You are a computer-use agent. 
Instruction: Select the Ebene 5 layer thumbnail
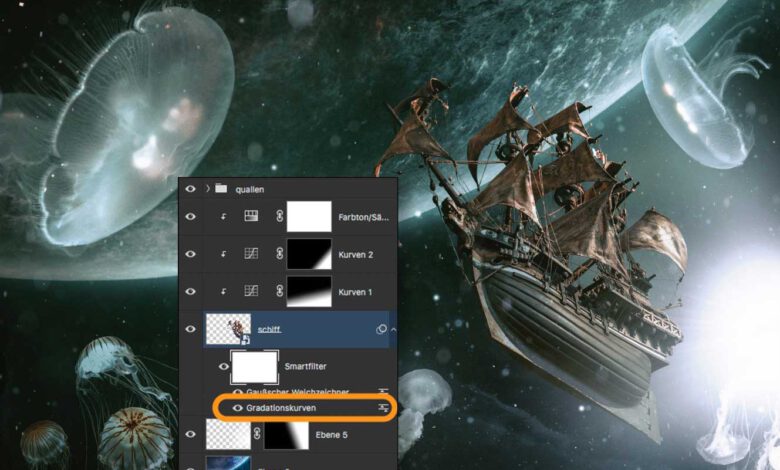228,434
